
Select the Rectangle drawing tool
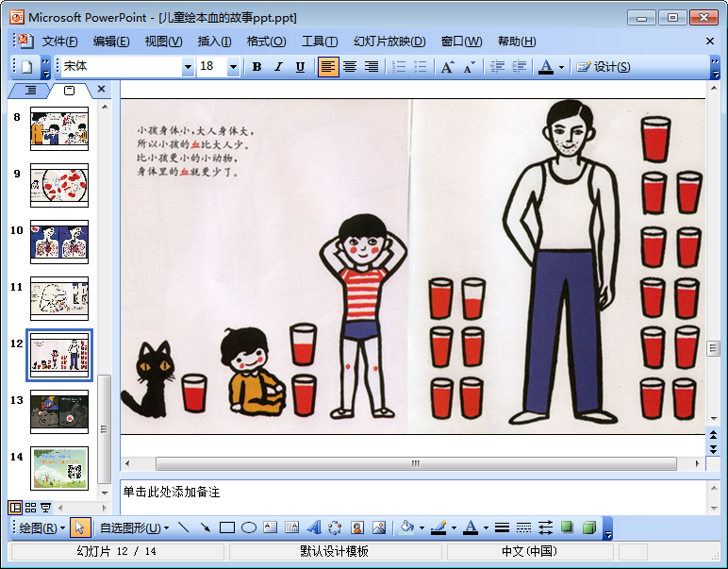[226, 527]
